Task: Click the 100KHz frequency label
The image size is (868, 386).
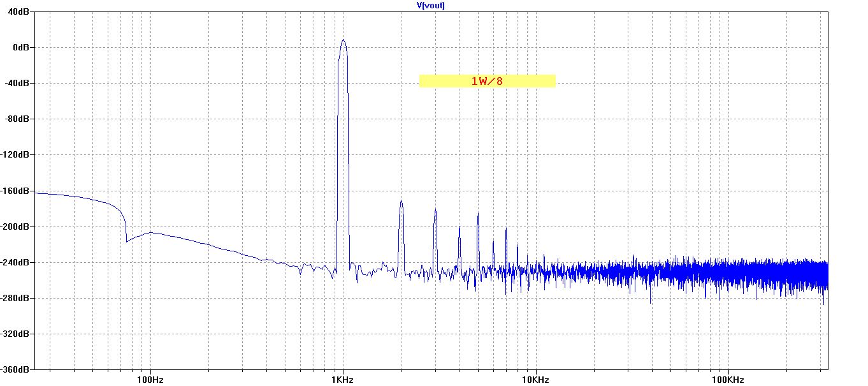Action: point(728,379)
